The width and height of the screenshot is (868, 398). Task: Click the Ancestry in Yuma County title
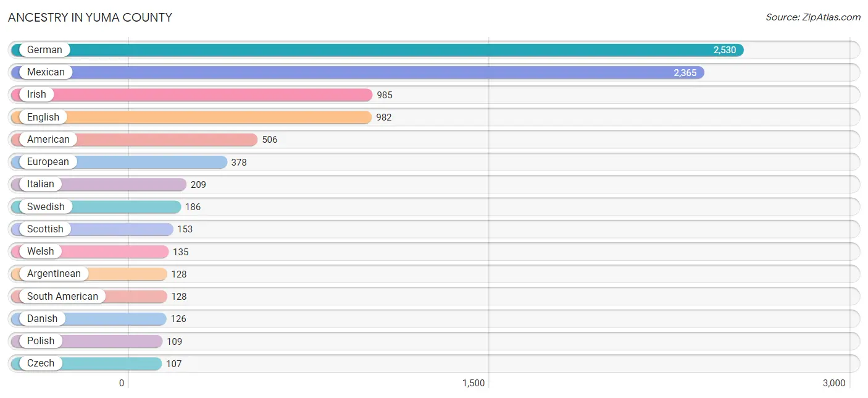click(90, 18)
